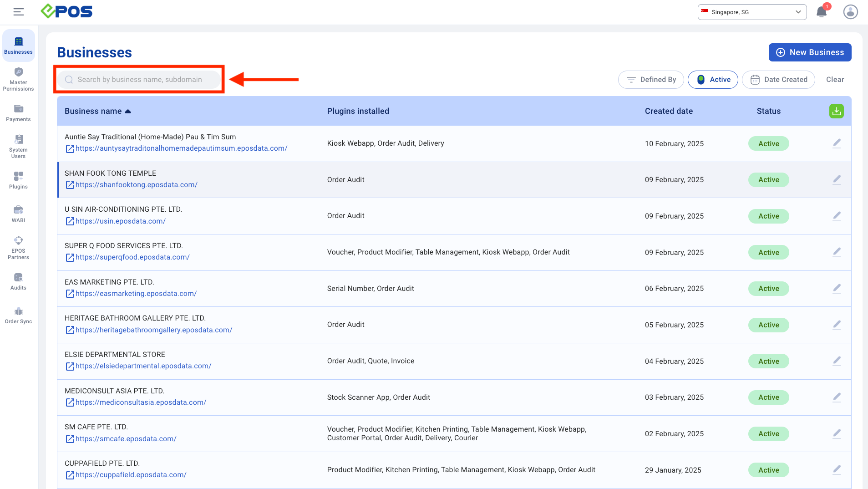Screen dimensions: 868x489
Task: Click Plugins installed column header
Action: 358,111
